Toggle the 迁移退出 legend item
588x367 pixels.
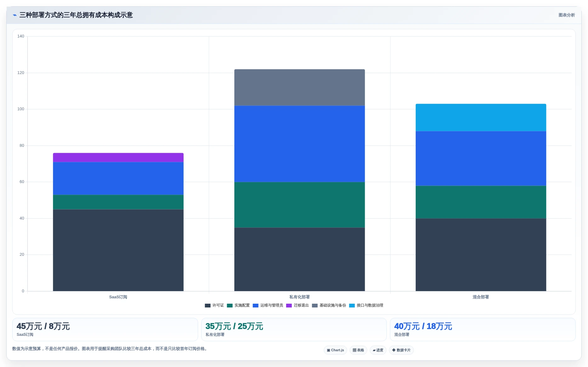coord(297,305)
